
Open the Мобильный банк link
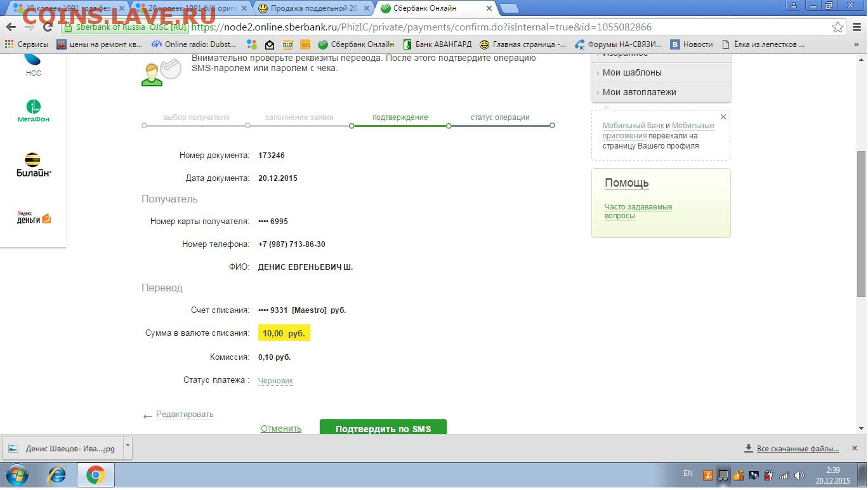pyautogui.click(x=633, y=126)
